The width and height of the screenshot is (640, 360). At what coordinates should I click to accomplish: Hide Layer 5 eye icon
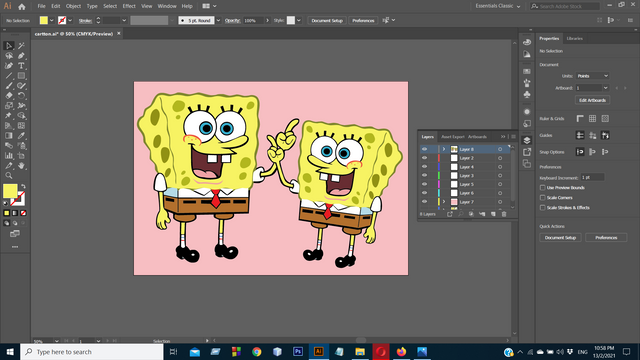(424, 184)
